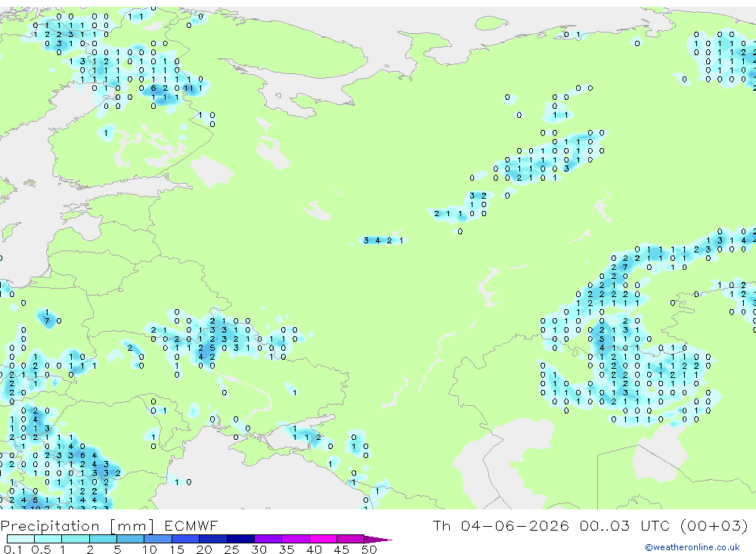Click the '50' legend scale label

pyautogui.click(x=369, y=549)
